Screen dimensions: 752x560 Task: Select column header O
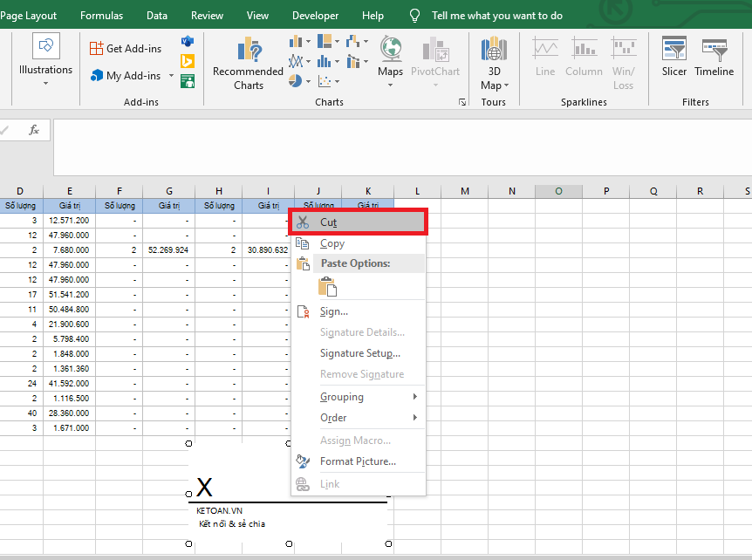point(558,190)
